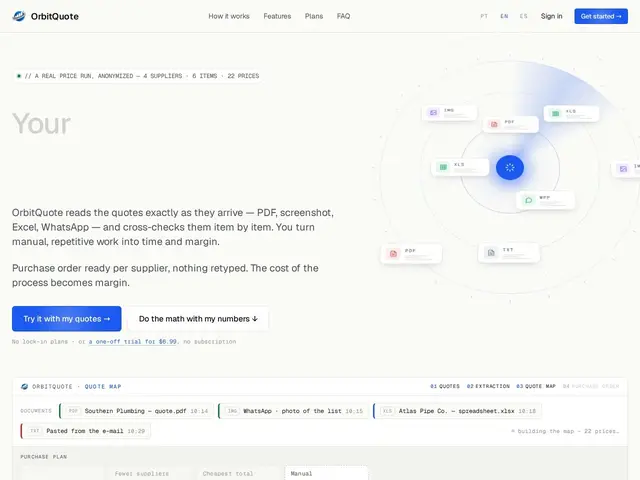640x480 pixels.
Task: Click Try it with my quotes button
Action: (67, 319)
